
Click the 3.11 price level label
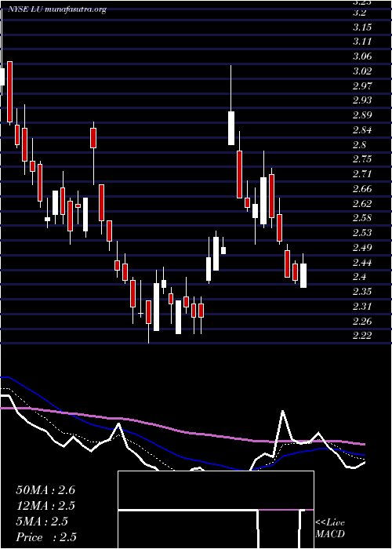[x=362, y=42]
